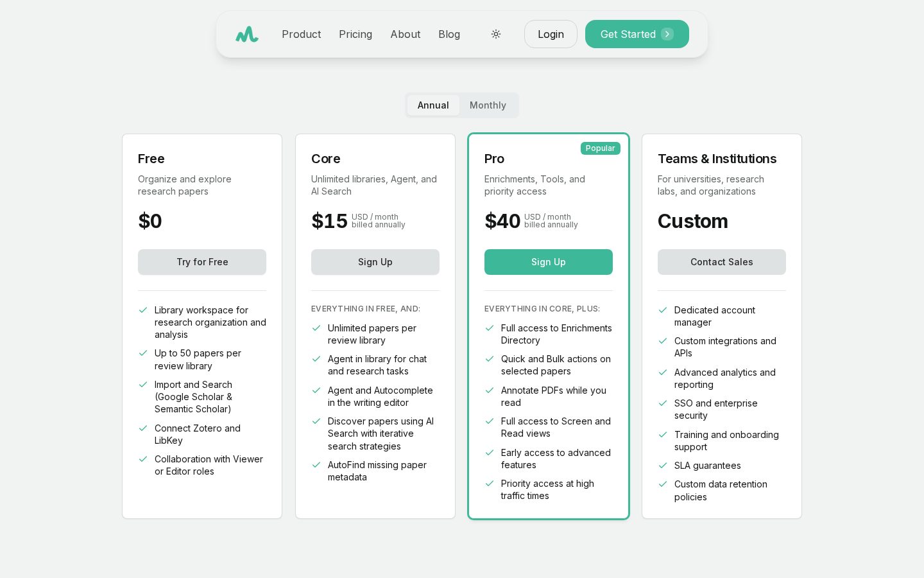
Task: Click 'Early access to advanced features' text
Action: pos(556,459)
